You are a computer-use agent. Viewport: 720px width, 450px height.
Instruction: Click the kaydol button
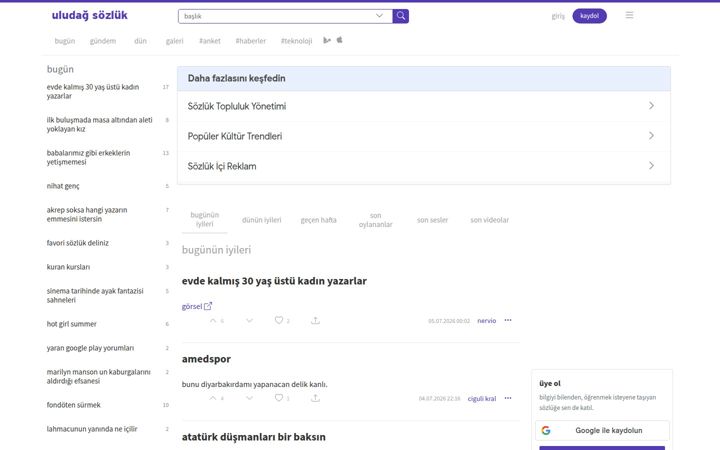590,16
